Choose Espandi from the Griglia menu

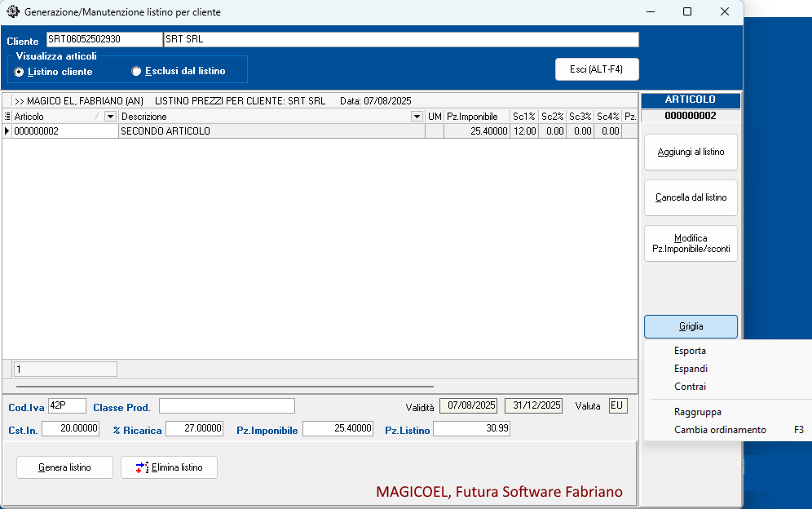[691, 369]
